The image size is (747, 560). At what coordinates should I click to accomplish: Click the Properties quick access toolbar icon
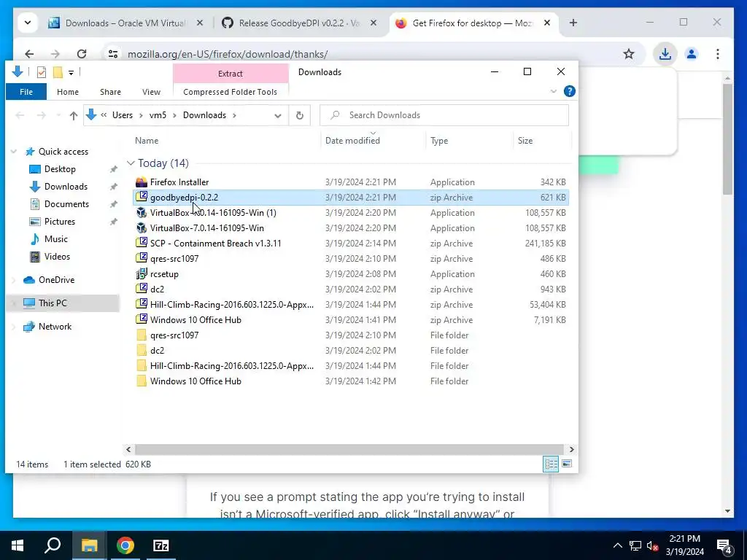click(x=42, y=72)
